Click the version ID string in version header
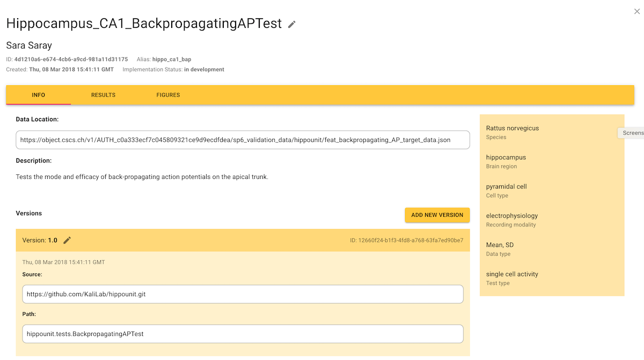Viewport: 644px width, 360px height. [x=406, y=240]
